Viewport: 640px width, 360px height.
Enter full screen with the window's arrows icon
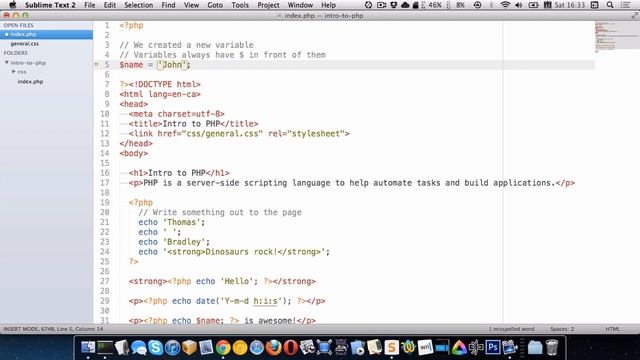coord(634,16)
